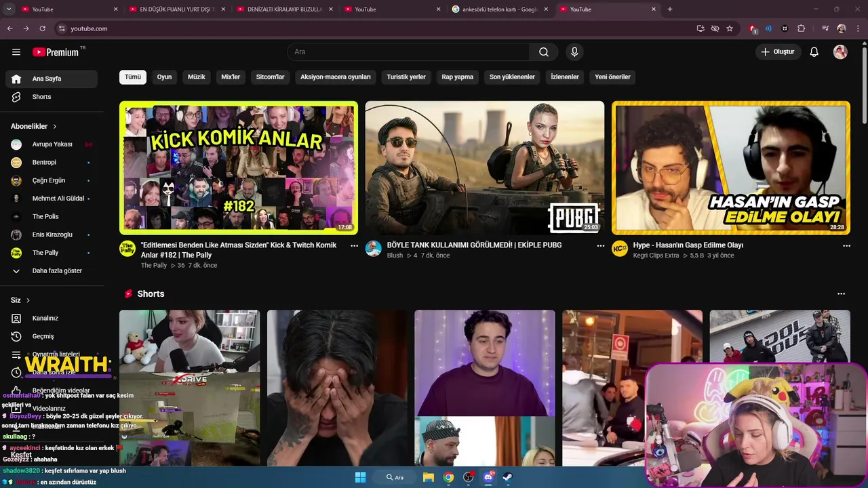Go to Ana Sayfa in sidebar
The image size is (868, 488).
point(52,79)
